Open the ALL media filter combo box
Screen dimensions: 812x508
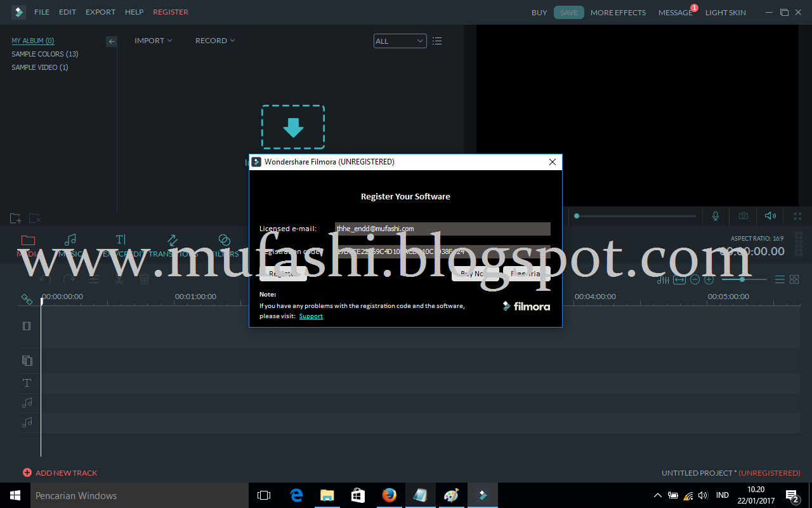coord(400,41)
